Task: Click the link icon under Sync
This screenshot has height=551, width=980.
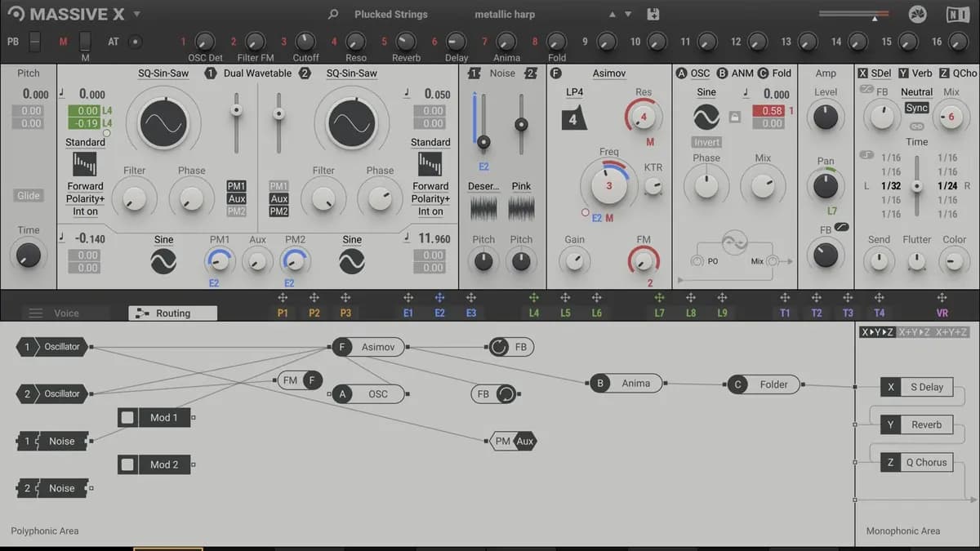Action: click(916, 126)
